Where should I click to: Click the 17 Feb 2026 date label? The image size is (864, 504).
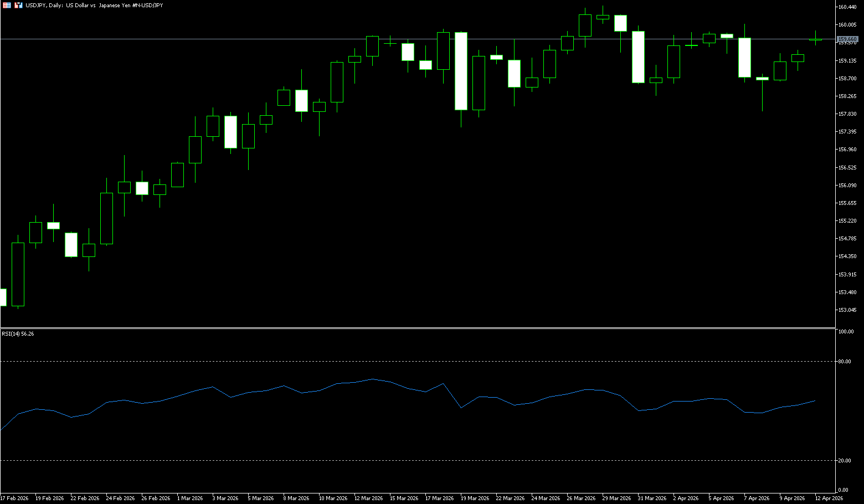(x=14, y=498)
